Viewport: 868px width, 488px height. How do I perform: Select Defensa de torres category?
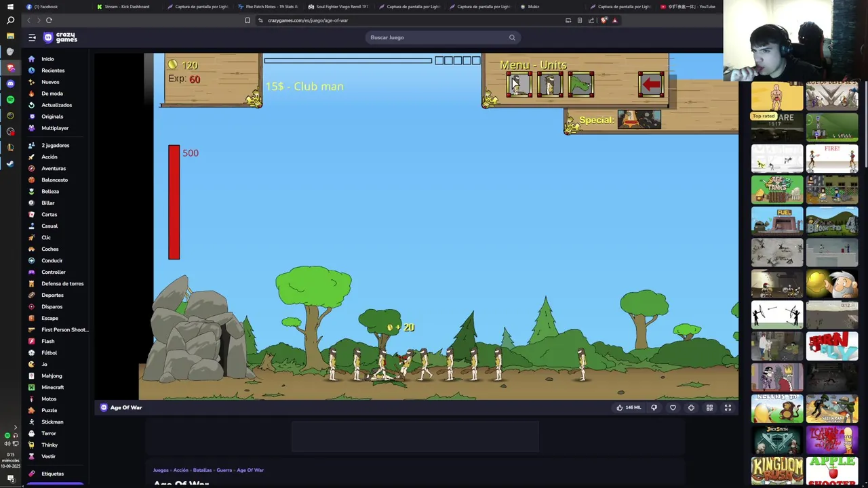62,283
